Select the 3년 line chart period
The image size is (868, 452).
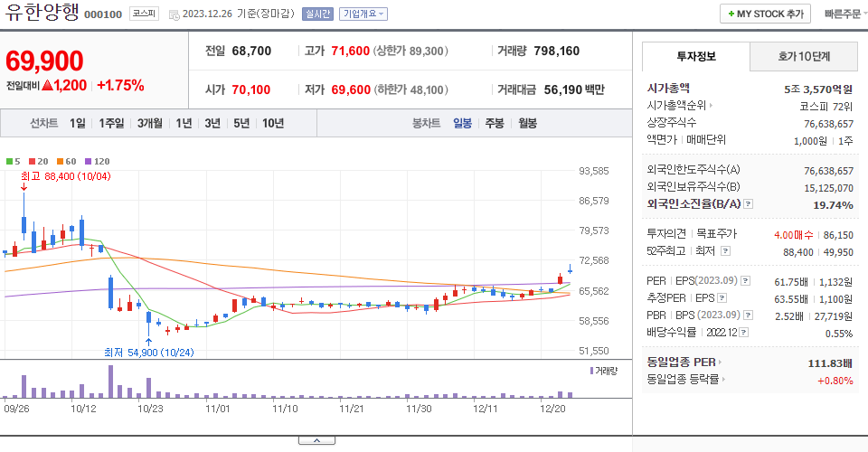tap(212, 123)
